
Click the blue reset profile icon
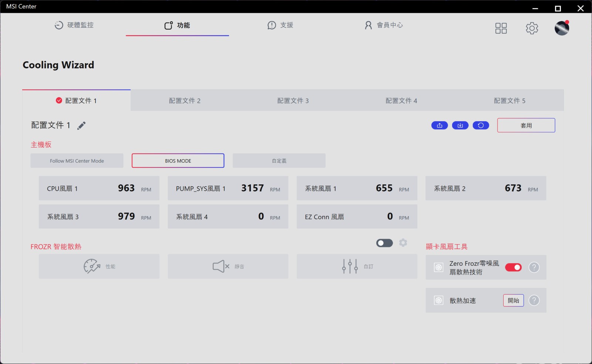481,126
